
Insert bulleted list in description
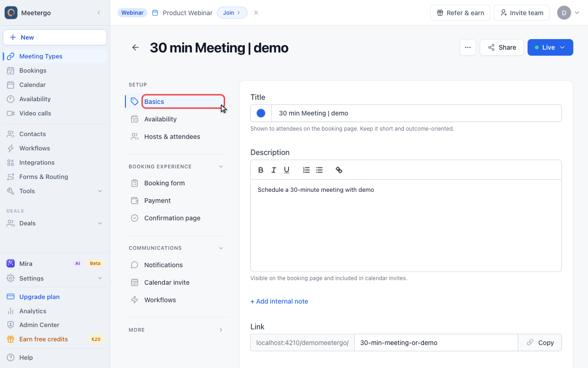[x=319, y=170]
